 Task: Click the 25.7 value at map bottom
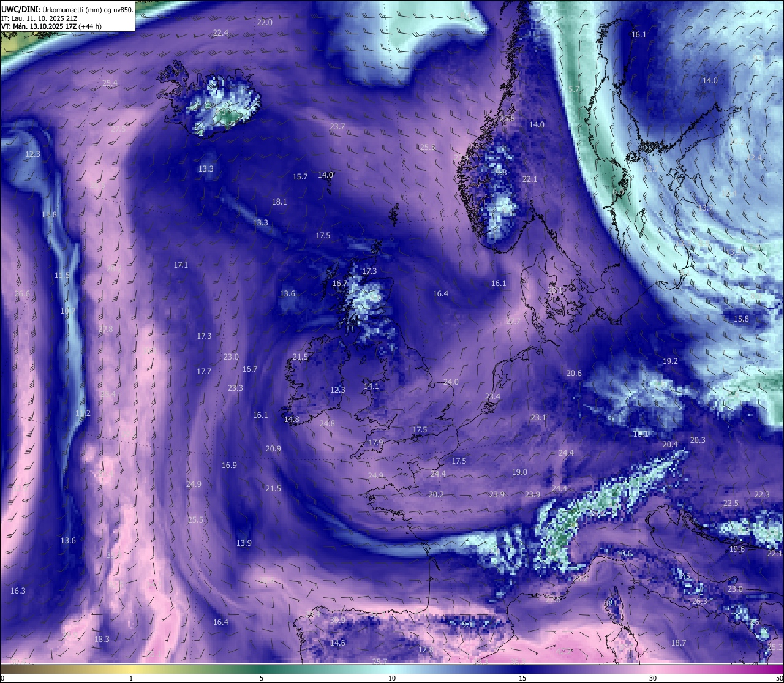(380, 661)
